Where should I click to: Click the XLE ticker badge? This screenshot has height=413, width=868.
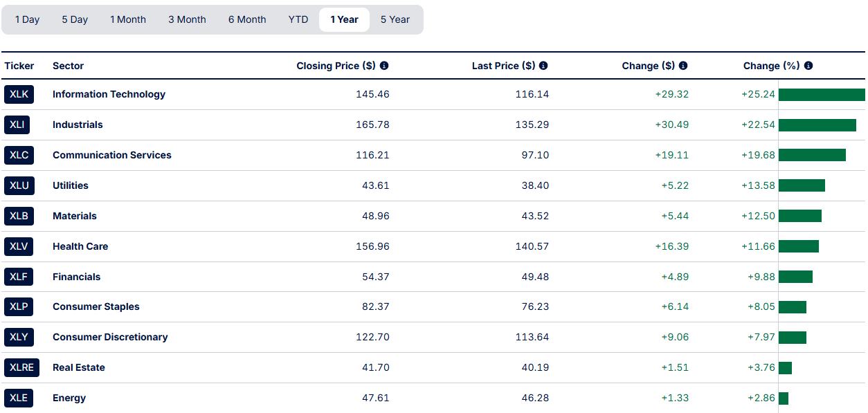tap(19, 398)
